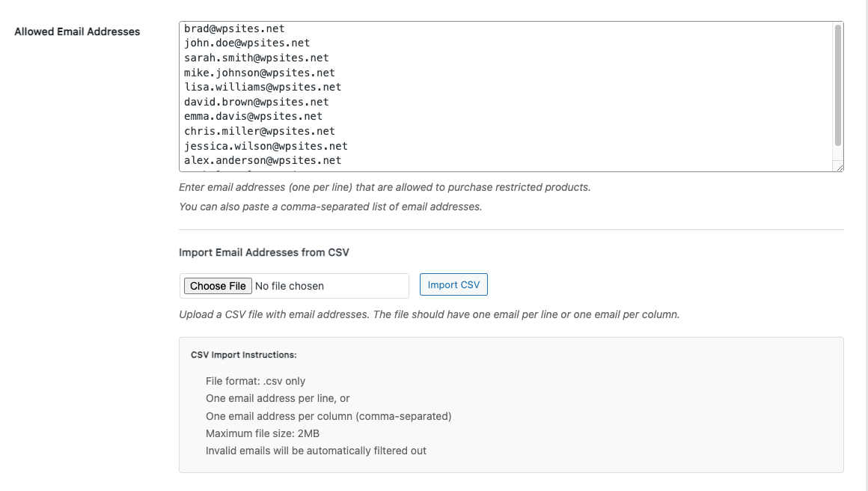Click jessica.wilson@wpsites.net in the textarea
The height and width of the screenshot is (491, 868).
tap(266, 146)
